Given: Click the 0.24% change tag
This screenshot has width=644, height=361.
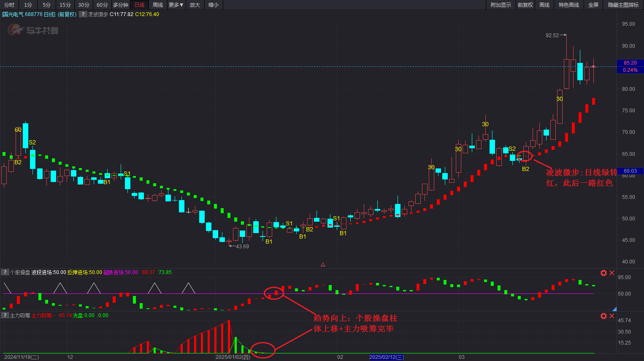Looking at the screenshot, I should 630,70.
